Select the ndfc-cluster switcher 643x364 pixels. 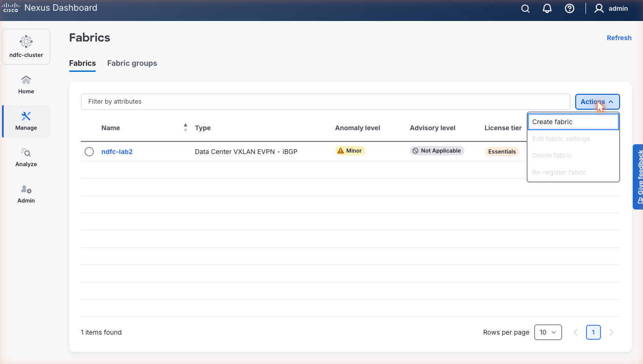pyautogui.click(x=26, y=46)
